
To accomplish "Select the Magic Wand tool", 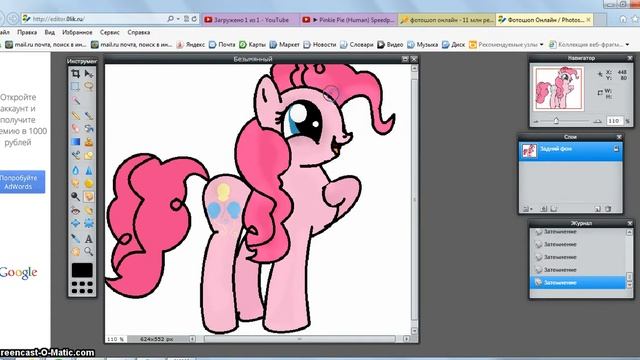I will point(76,100).
